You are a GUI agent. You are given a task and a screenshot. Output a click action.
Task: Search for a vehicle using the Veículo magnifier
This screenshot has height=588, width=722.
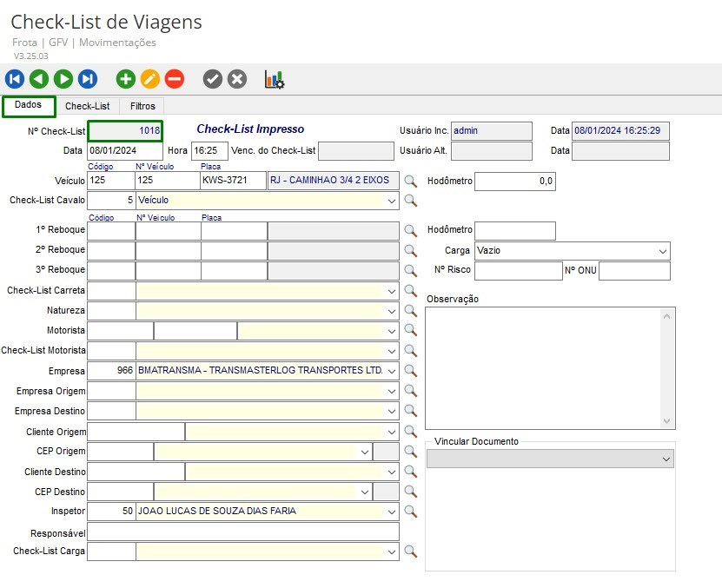(x=411, y=182)
